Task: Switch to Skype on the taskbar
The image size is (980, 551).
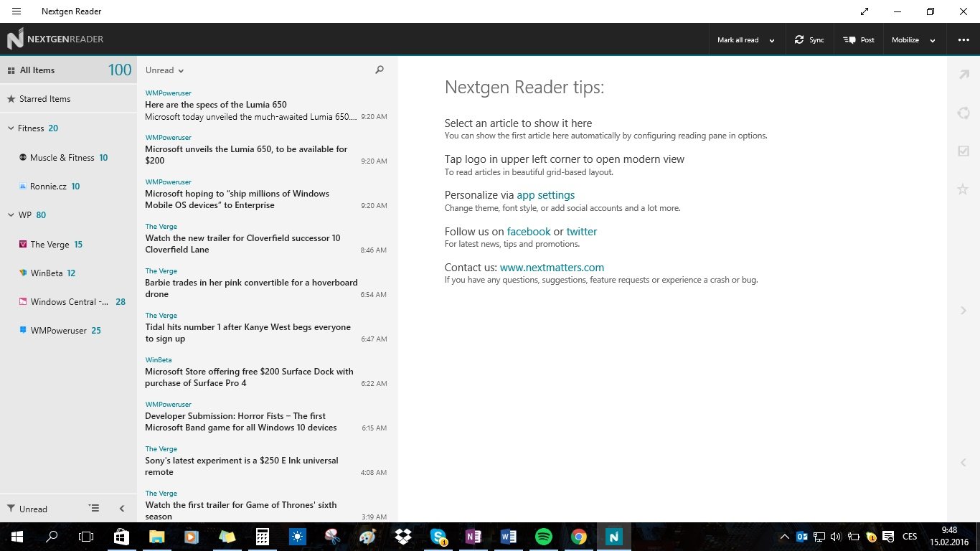Action: point(438,537)
